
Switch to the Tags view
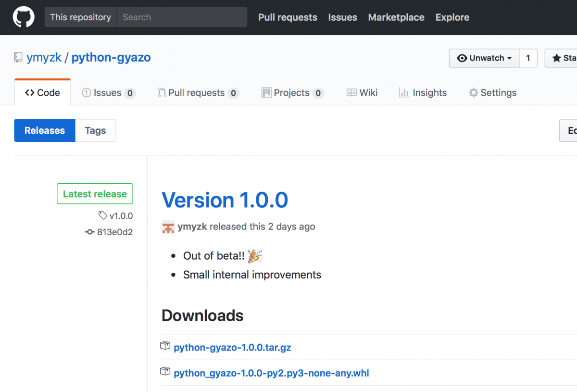pyautogui.click(x=95, y=130)
